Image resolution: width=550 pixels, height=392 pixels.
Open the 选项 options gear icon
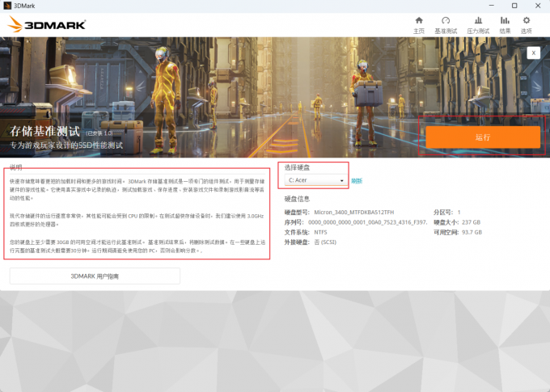click(527, 21)
